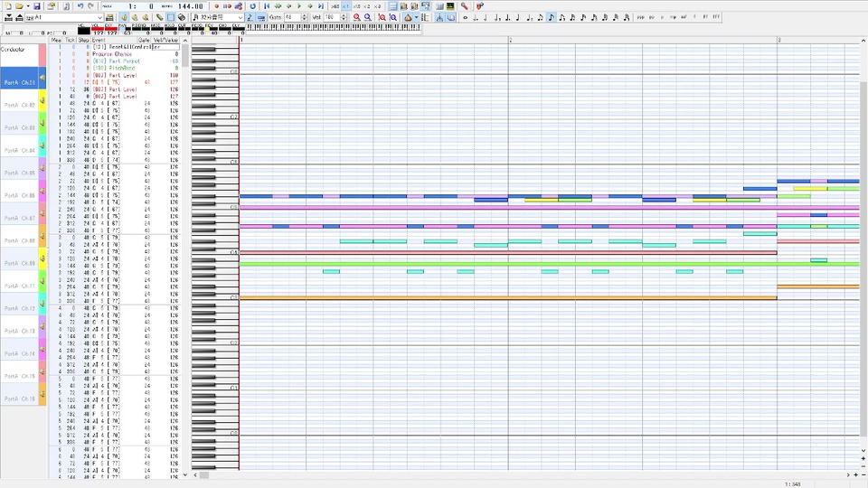
Task: Rewind to the beginning of the song
Action: point(267,6)
